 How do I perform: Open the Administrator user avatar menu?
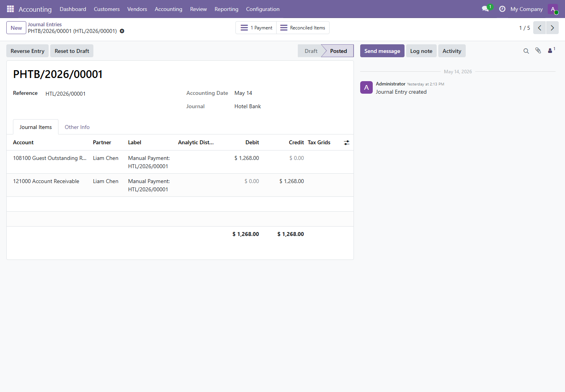(x=553, y=9)
